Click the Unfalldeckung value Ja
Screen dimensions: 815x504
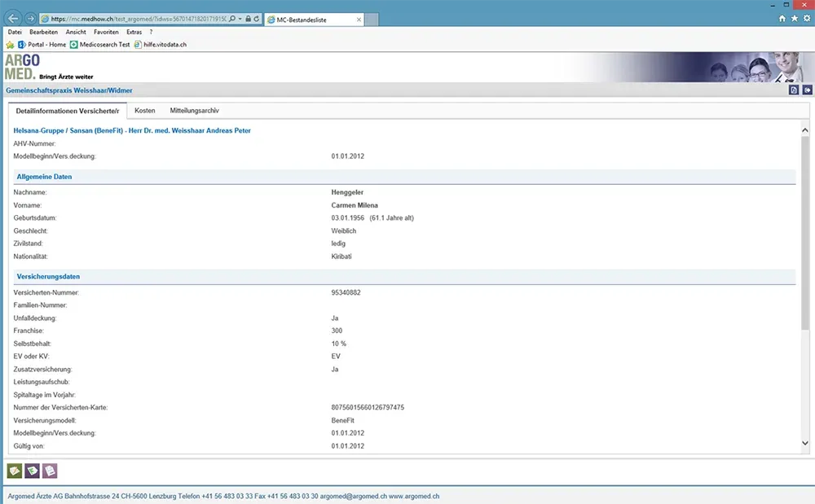tap(335, 318)
